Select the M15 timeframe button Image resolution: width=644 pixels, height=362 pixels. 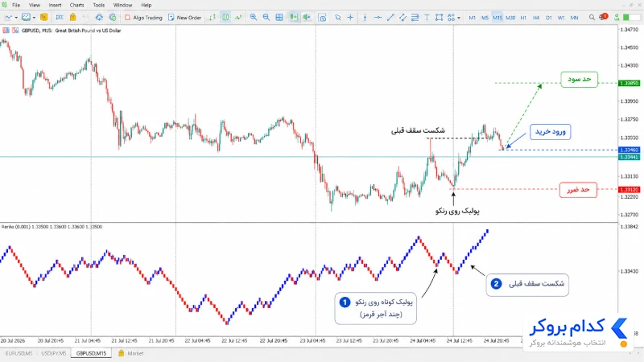coord(497,18)
